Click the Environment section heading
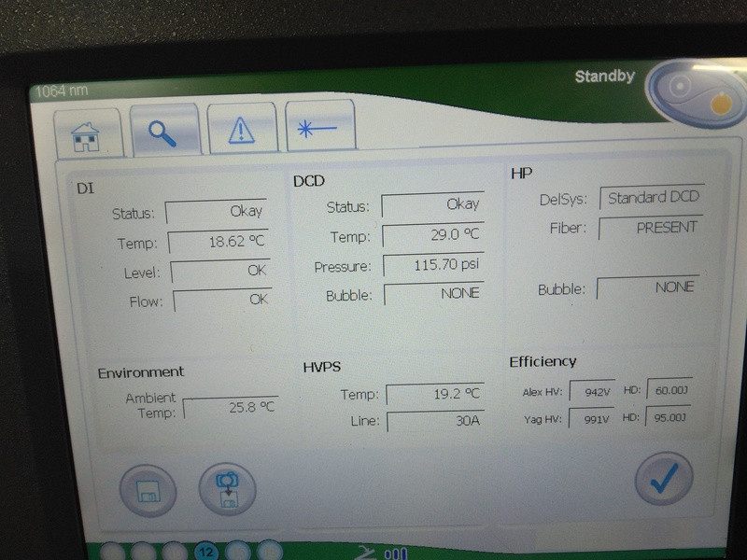This screenshot has width=747, height=560. click(x=141, y=372)
